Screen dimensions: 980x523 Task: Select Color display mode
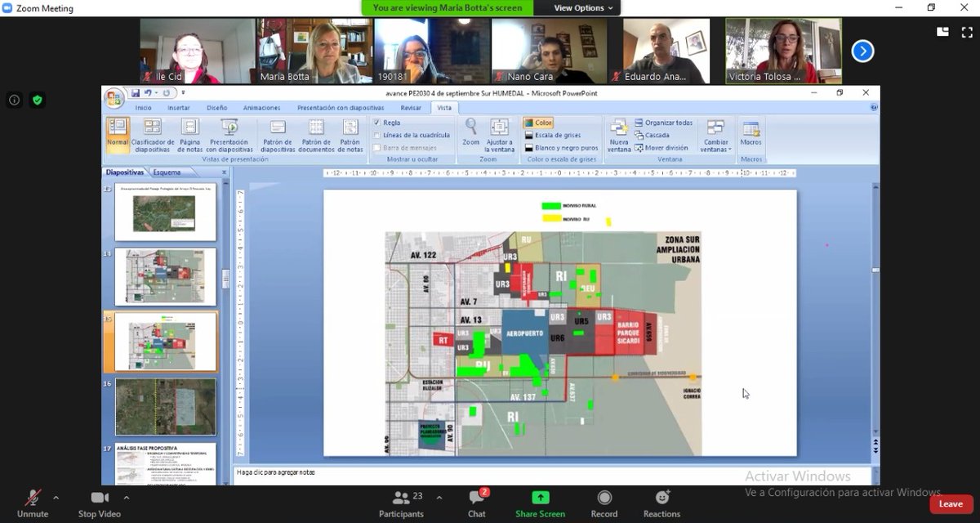[538, 123]
